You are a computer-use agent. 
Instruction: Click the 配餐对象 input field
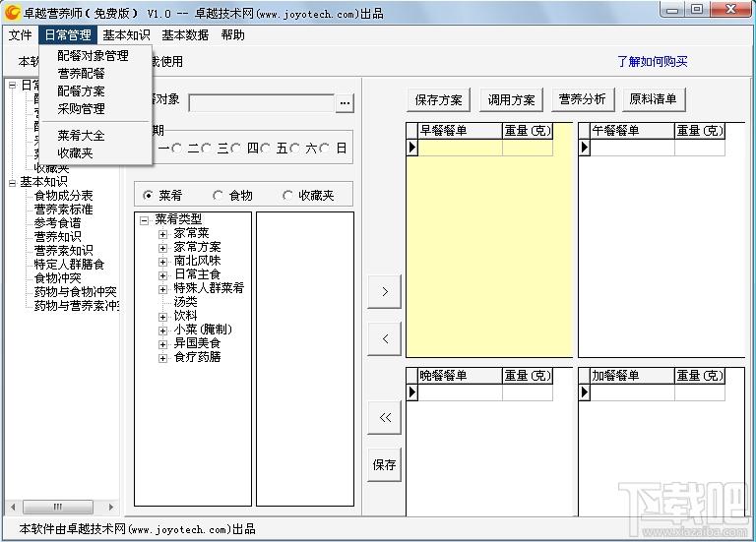(x=261, y=103)
